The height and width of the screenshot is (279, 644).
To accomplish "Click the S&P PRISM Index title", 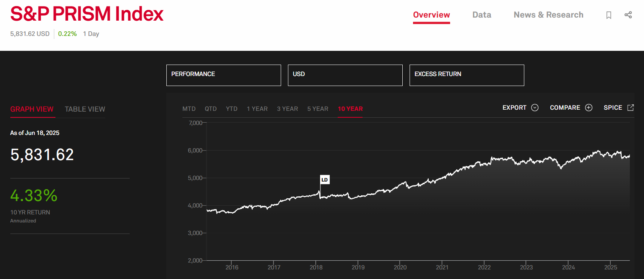I will coord(87,14).
